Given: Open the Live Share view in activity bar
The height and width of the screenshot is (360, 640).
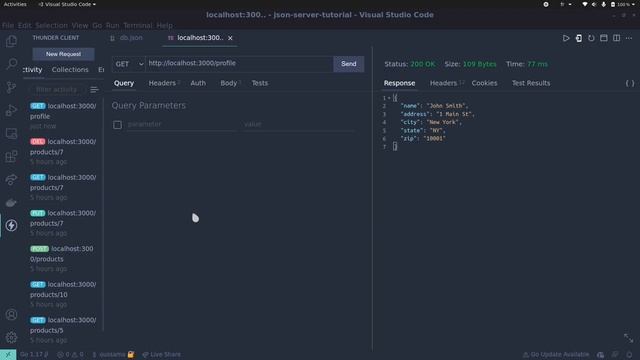Looking at the screenshot, I should click(x=11, y=179).
